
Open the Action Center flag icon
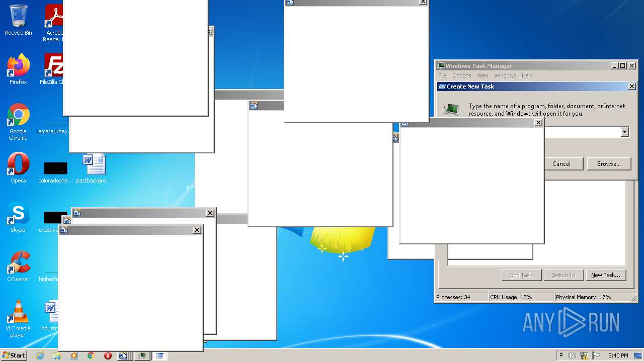click(x=596, y=355)
